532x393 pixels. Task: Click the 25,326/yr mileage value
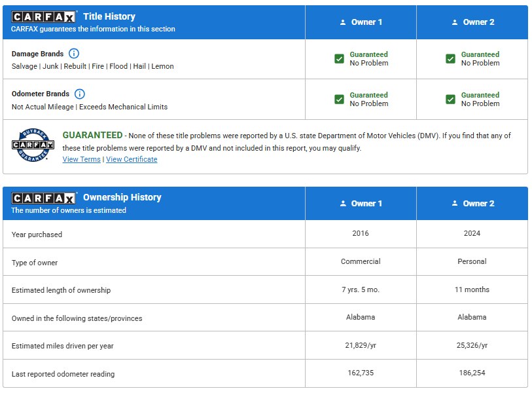click(472, 345)
